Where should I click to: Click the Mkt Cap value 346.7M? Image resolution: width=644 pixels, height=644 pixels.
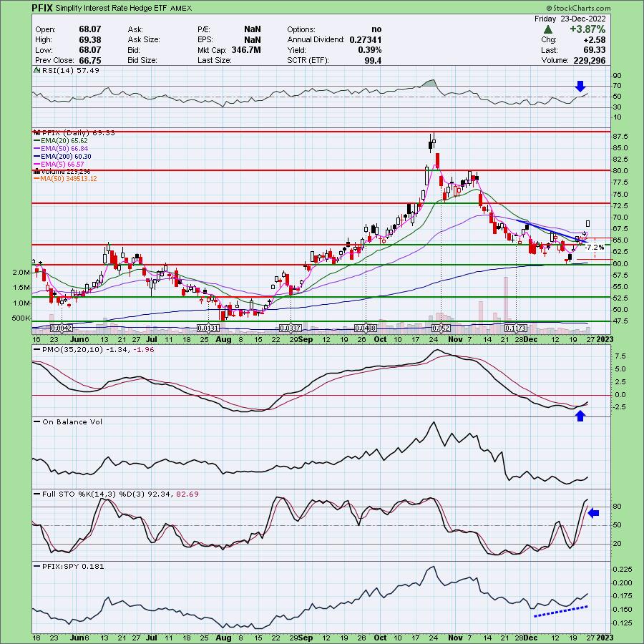point(245,50)
